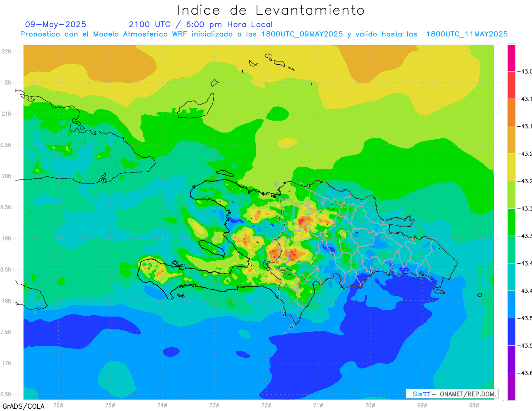Image resolution: width=532 pixels, height=411 pixels.
Task: Click the '19N' latitude label
Action: point(7,238)
